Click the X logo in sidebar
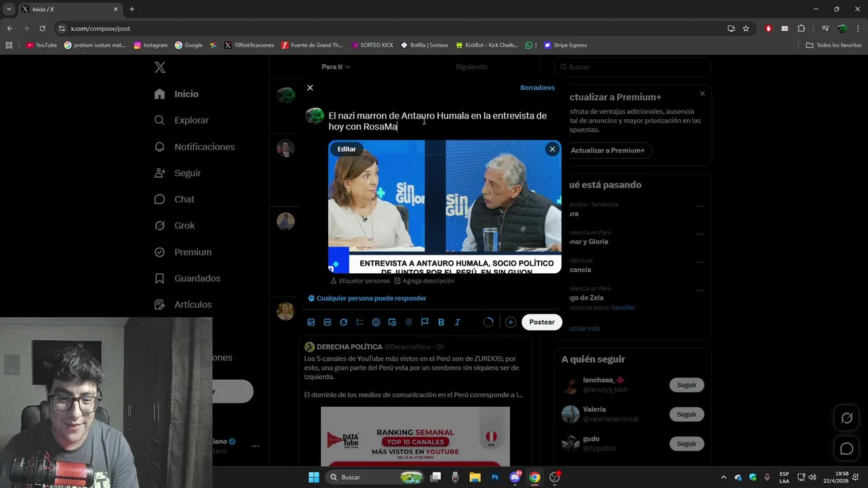Image resolution: width=868 pixels, height=488 pixels. [x=160, y=67]
